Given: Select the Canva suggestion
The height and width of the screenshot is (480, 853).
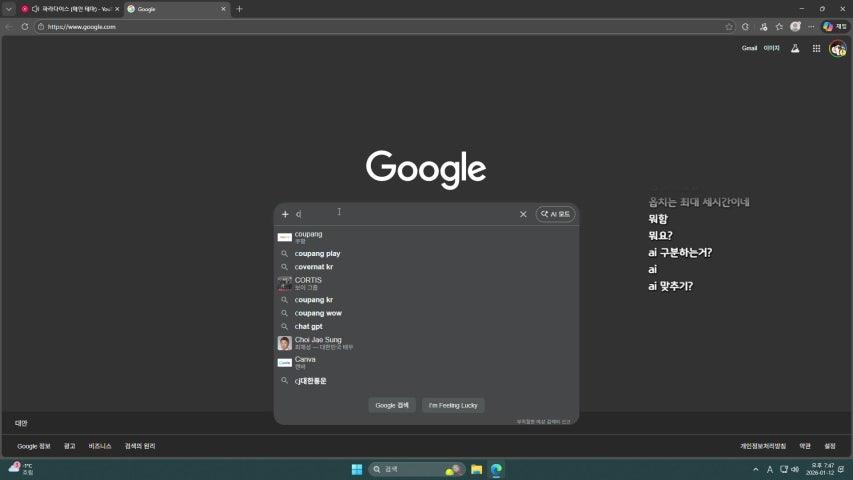Looking at the screenshot, I should tap(426, 362).
